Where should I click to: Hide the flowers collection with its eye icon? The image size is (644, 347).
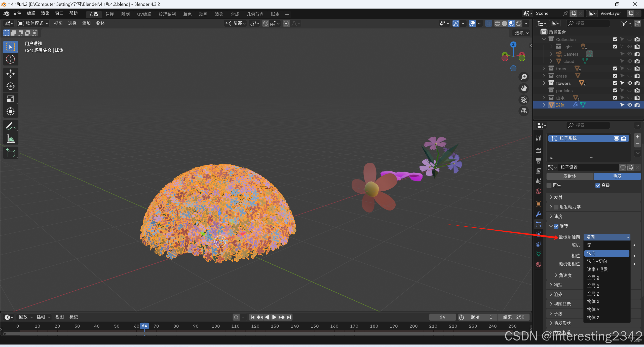tap(630, 83)
